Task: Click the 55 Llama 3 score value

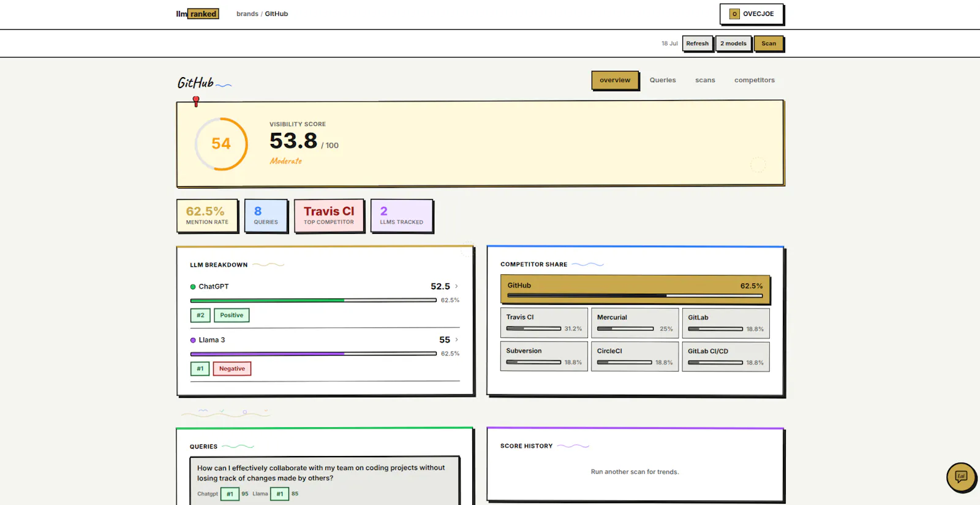Action: click(x=445, y=340)
